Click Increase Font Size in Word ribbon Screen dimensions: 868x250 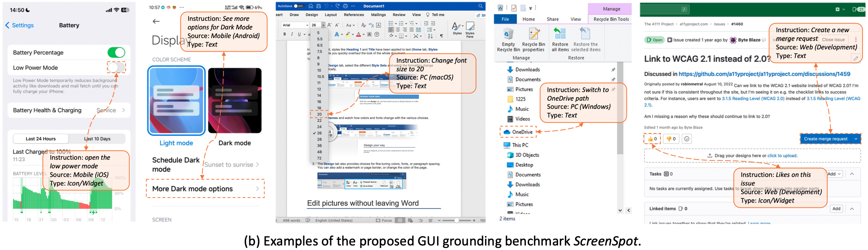click(330, 25)
